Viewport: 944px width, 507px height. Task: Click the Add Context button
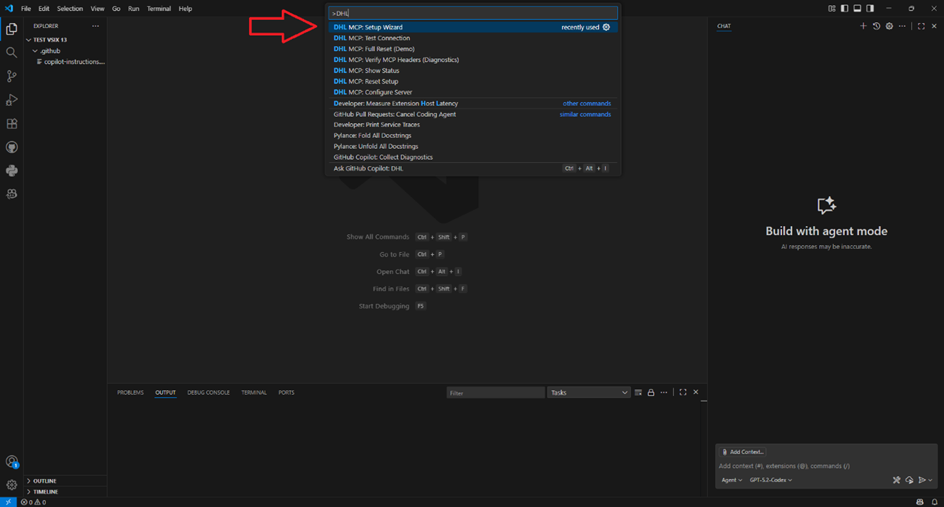(742, 452)
